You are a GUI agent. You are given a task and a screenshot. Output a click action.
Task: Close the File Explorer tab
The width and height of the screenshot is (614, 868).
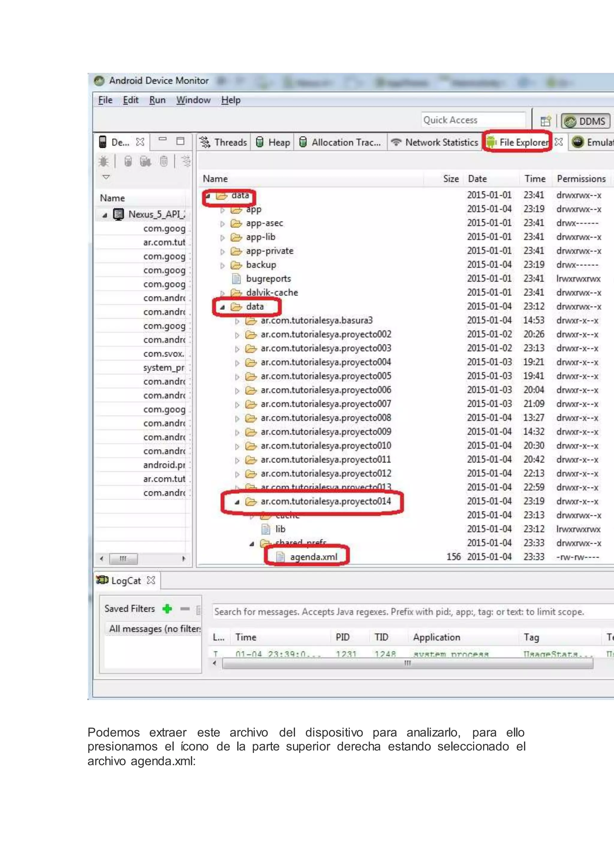pos(559,142)
